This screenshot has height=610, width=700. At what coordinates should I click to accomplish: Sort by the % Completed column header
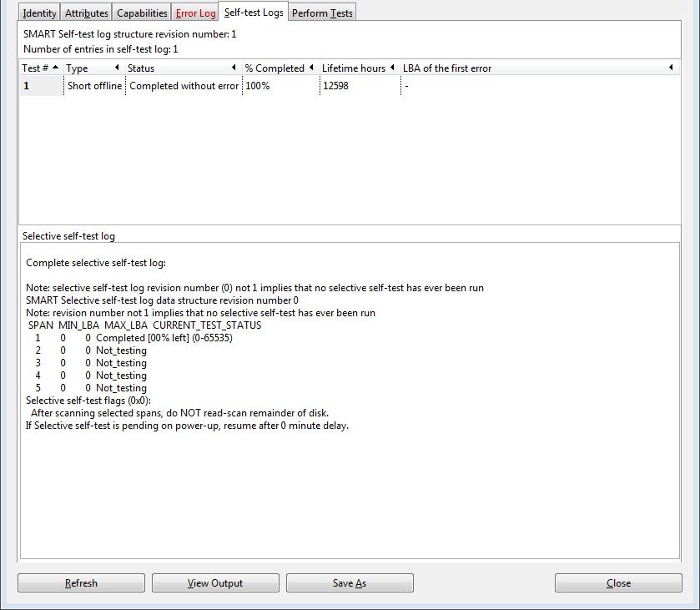(x=279, y=68)
